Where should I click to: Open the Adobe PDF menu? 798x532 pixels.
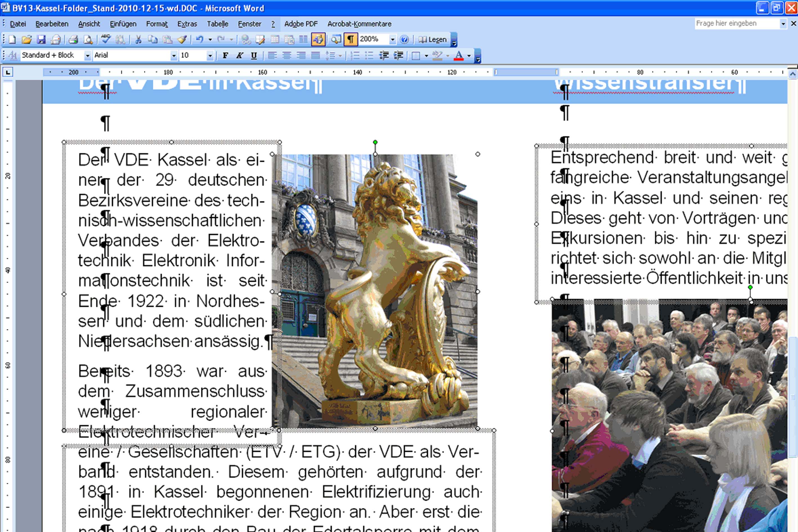(x=301, y=24)
